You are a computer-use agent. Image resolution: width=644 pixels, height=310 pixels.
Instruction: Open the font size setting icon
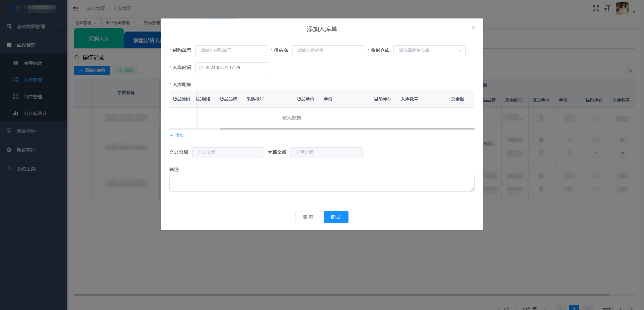pyautogui.click(x=607, y=8)
